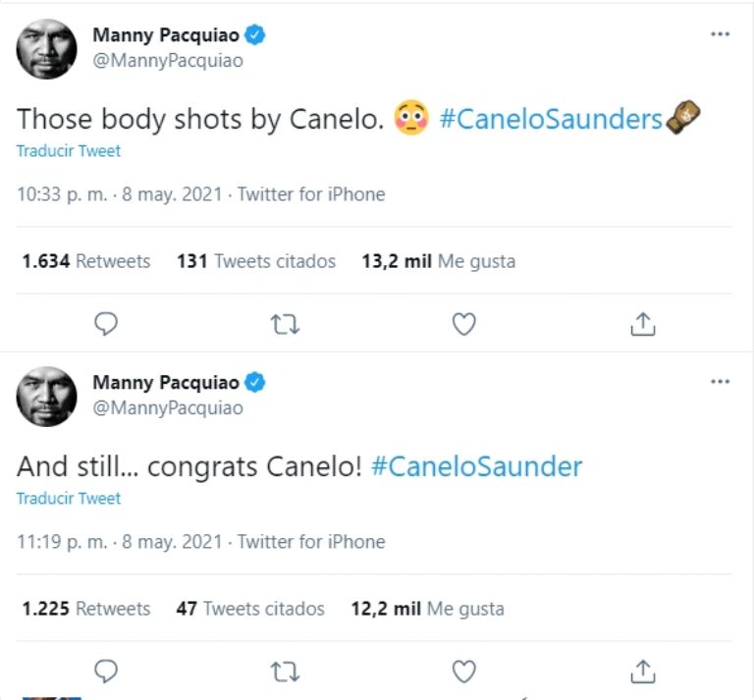754x700 pixels.
Task: Share the second tweet
Action: pyautogui.click(x=642, y=671)
